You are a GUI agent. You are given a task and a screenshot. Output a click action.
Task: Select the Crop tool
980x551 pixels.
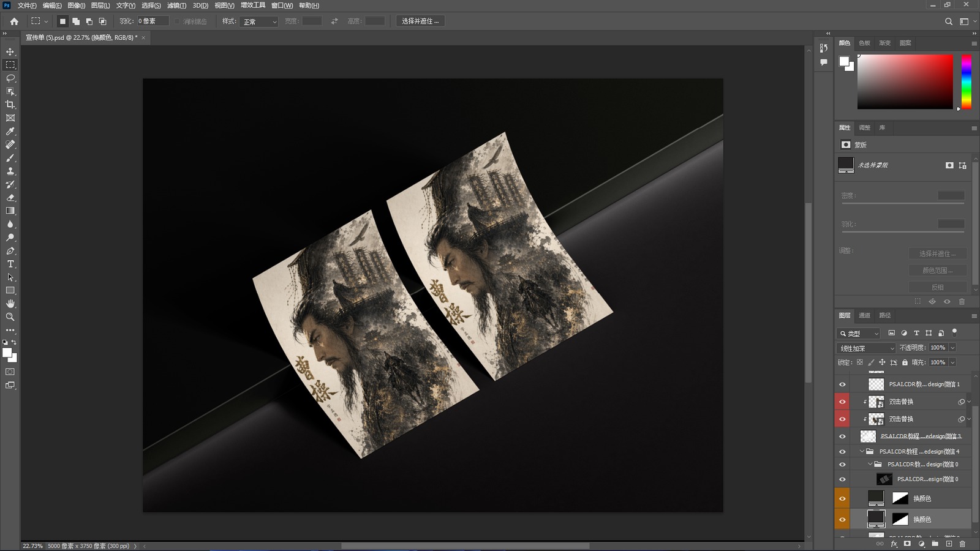point(10,105)
